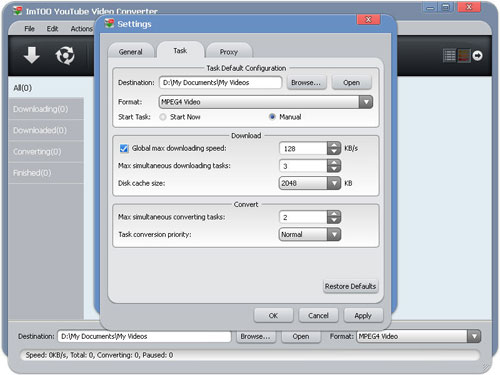500x375 pixels.
Task: Close the Settings dialog
Action: coord(368,20)
